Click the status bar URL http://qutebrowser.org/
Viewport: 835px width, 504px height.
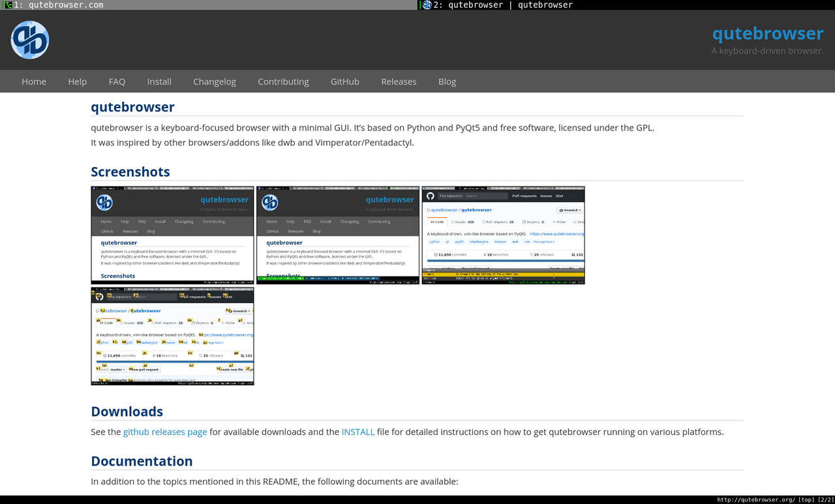(x=755, y=500)
